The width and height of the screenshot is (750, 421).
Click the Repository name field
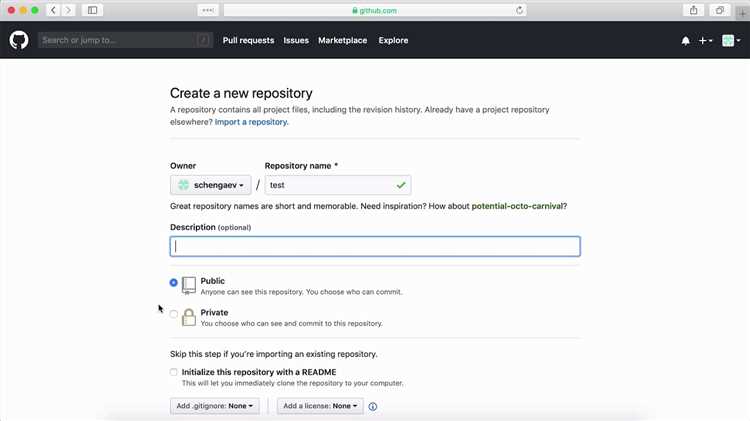click(x=338, y=185)
